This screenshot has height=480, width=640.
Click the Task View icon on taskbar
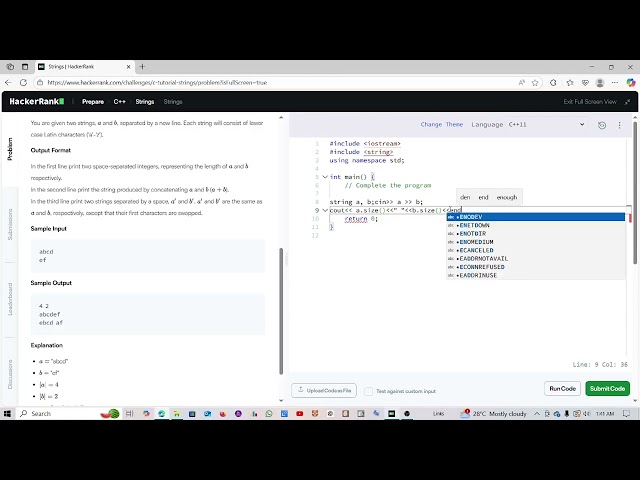click(130, 413)
